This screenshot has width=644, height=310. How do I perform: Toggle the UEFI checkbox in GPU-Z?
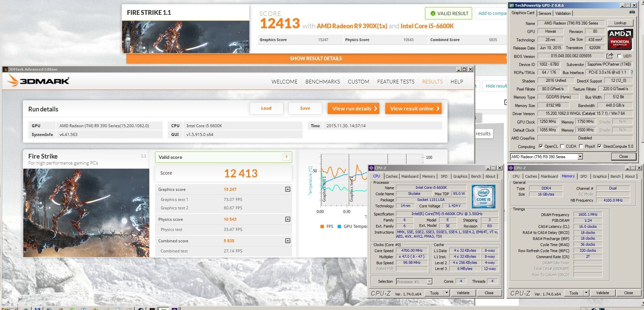coord(619,56)
